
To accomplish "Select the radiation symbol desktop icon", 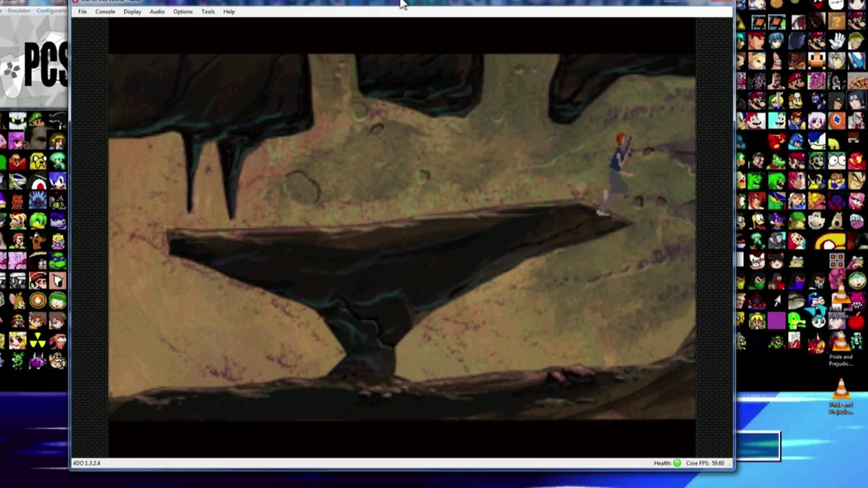I will pos(38,340).
